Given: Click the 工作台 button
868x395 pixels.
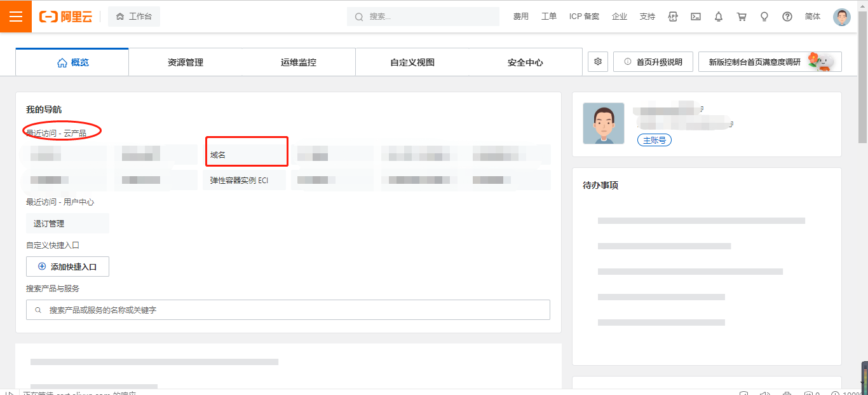Looking at the screenshot, I should point(134,17).
